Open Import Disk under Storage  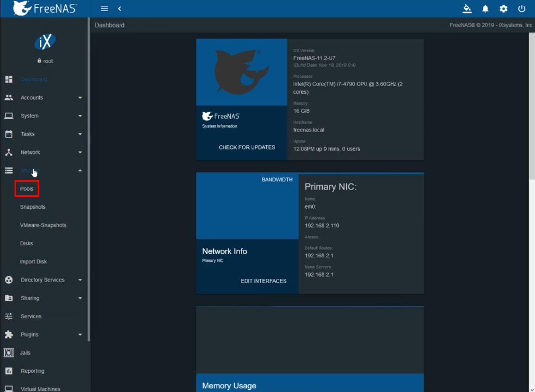tap(33, 262)
